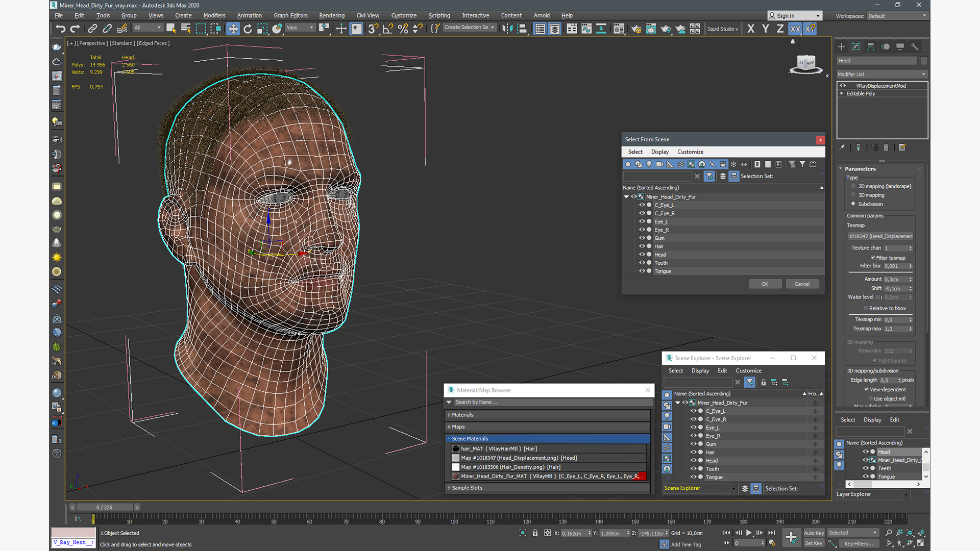Open the Rendering menu
This screenshot has width=980, height=551.
pyautogui.click(x=331, y=15)
